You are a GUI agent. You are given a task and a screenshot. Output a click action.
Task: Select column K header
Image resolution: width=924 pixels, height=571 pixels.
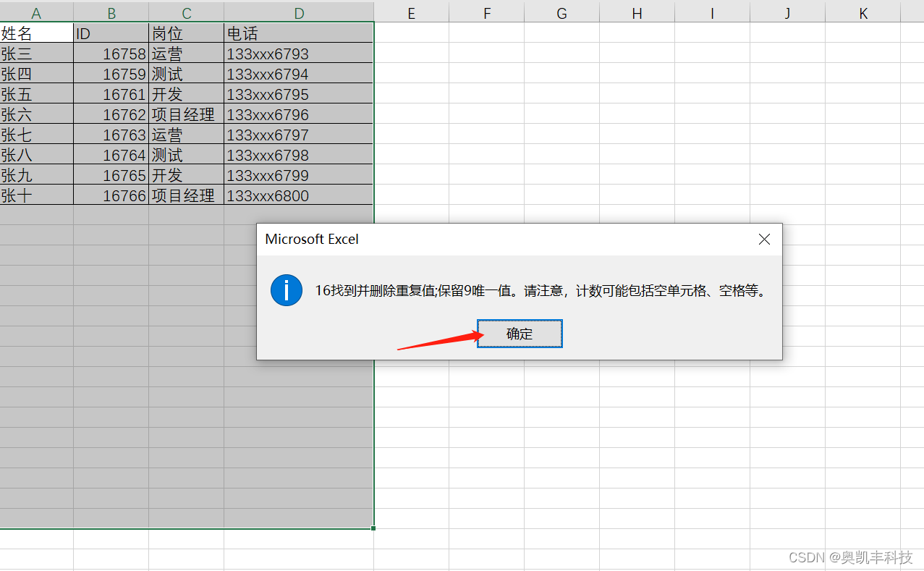[x=862, y=13]
